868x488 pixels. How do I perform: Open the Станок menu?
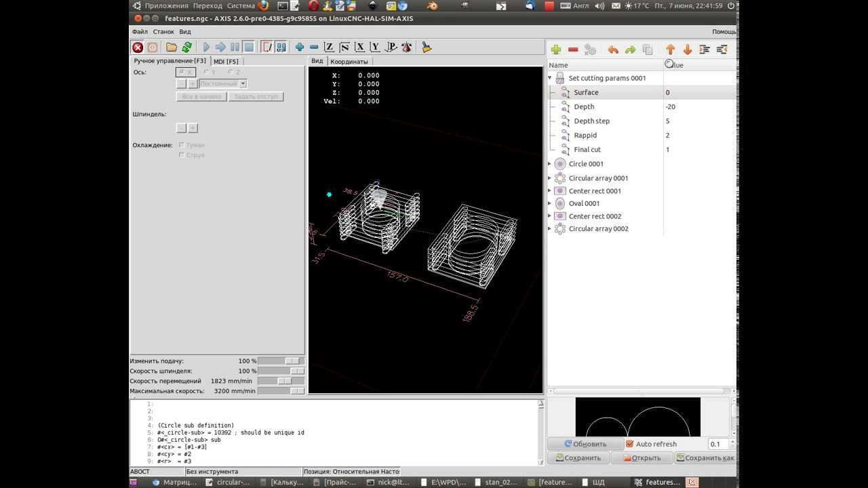[x=163, y=32]
